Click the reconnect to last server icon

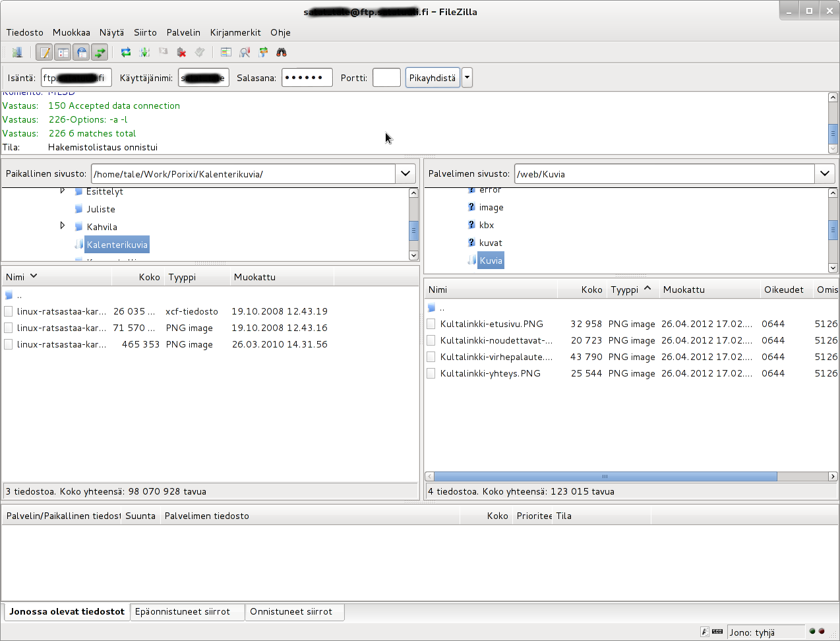click(x=200, y=52)
